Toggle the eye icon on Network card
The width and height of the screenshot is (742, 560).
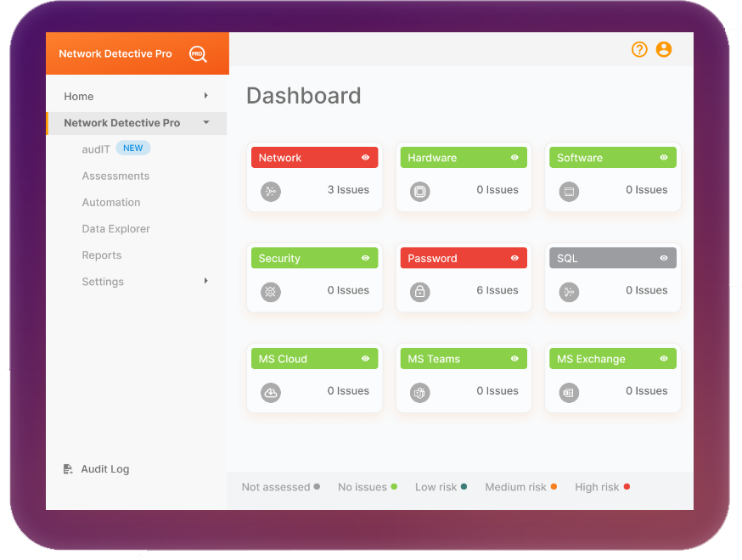tap(365, 158)
